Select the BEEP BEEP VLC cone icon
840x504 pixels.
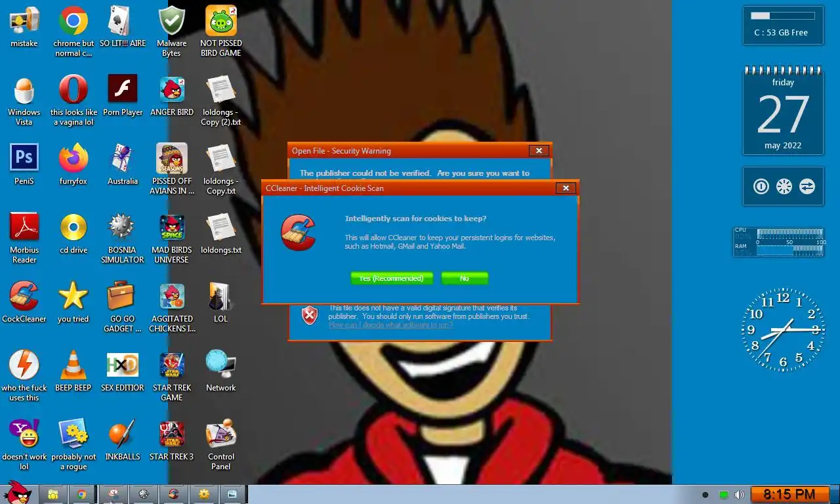pyautogui.click(x=73, y=371)
